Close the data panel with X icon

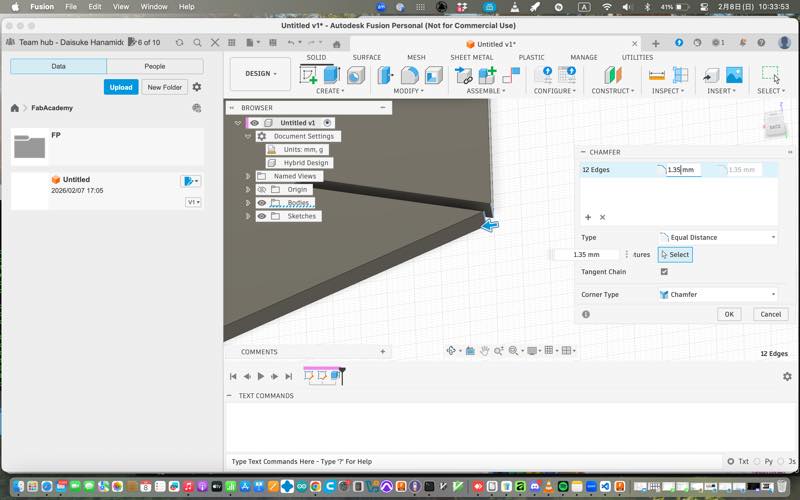tap(215, 42)
